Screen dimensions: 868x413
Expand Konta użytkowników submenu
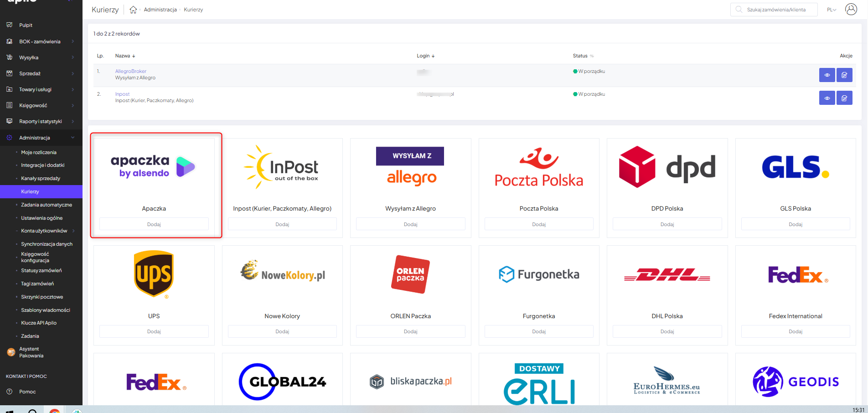(73, 231)
